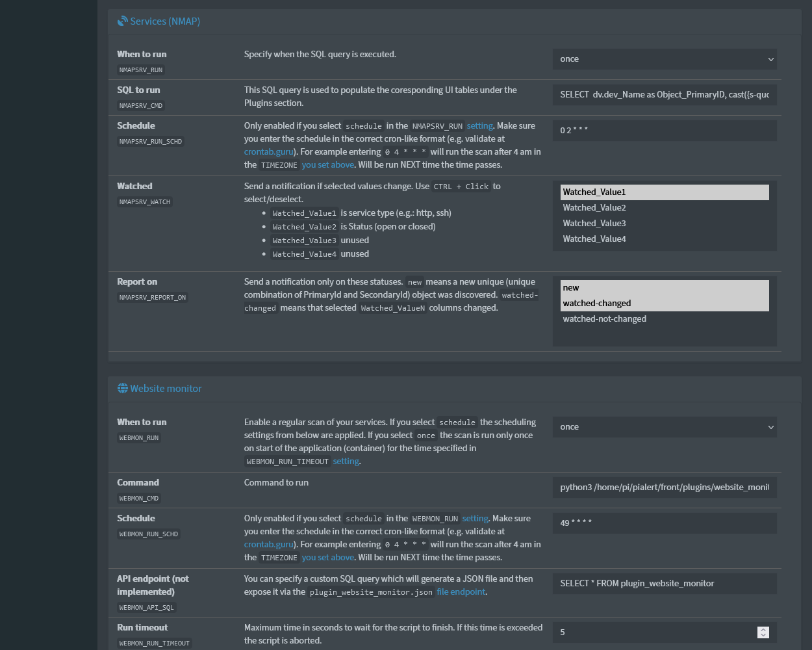The width and height of the screenshot is (812, 650).
Task: Open crontab.guru link in NMAP Schedule description
Action: tap(268, 152)
